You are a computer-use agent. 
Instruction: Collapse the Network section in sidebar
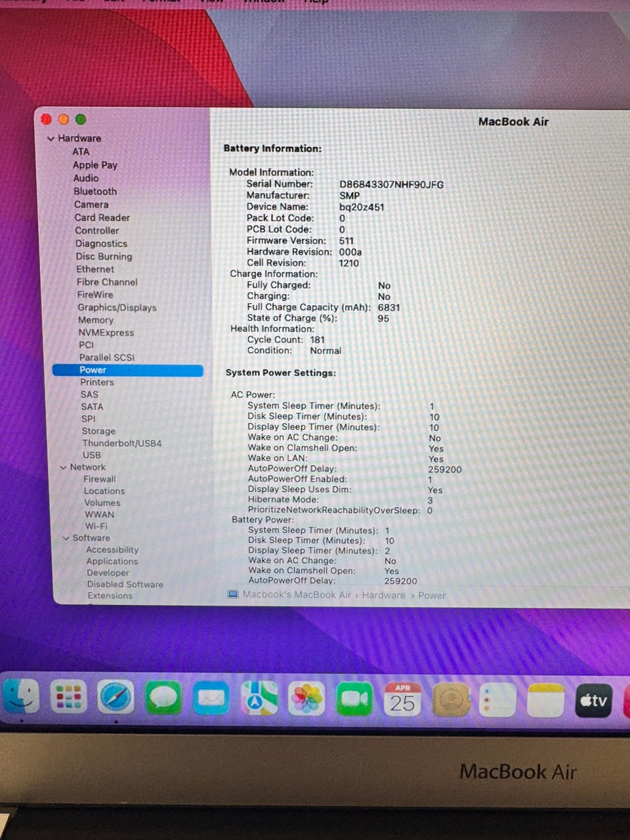point(63,467)
